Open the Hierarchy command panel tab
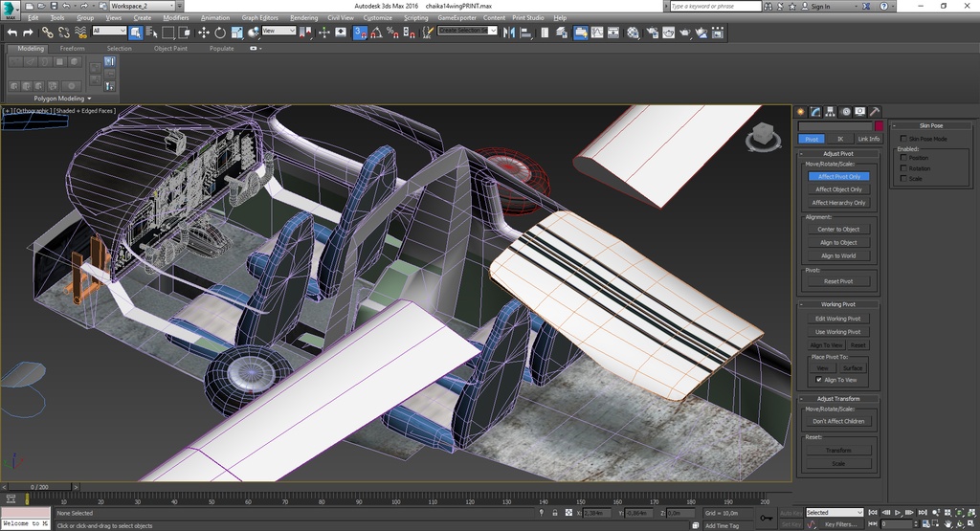The image size is (980, 531). 831,111
